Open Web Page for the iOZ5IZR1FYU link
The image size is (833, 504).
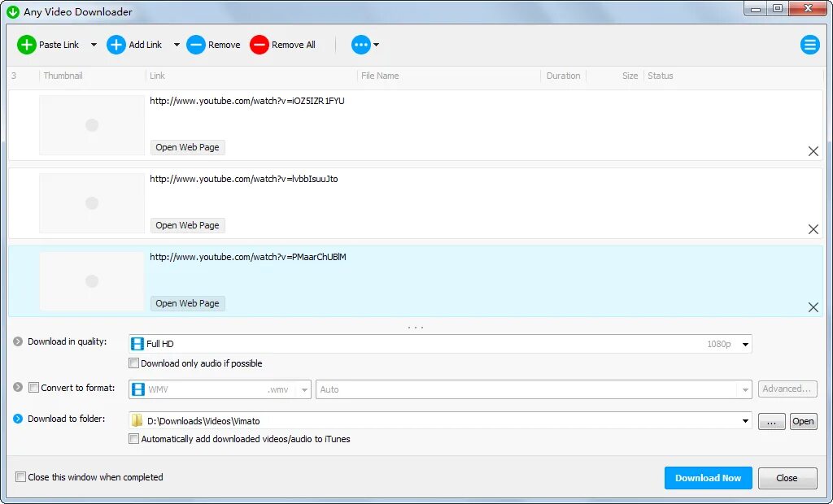pos(188,147)
